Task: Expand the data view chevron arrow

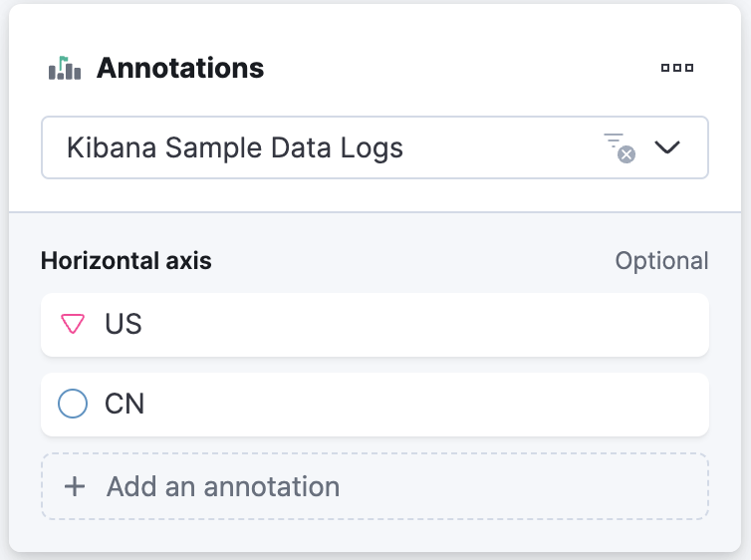Action: pyautogui.click(x=667, y=147)
